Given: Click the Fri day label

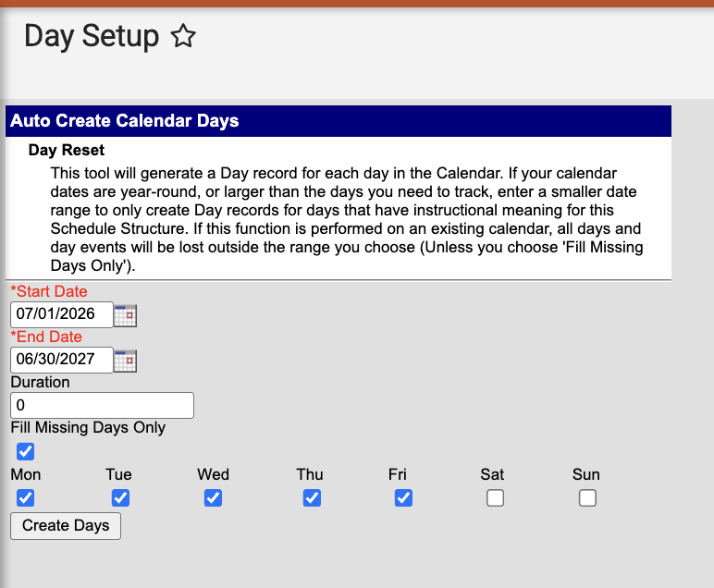Looking at the screenshot, I should (397, 474).
